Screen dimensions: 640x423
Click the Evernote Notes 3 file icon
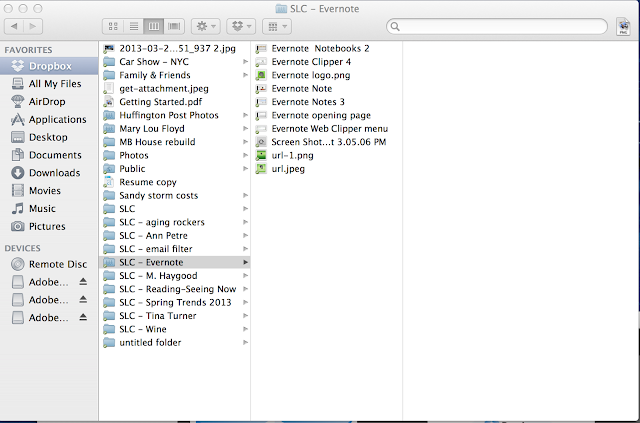pyautogui.click(x=261, y=102)
